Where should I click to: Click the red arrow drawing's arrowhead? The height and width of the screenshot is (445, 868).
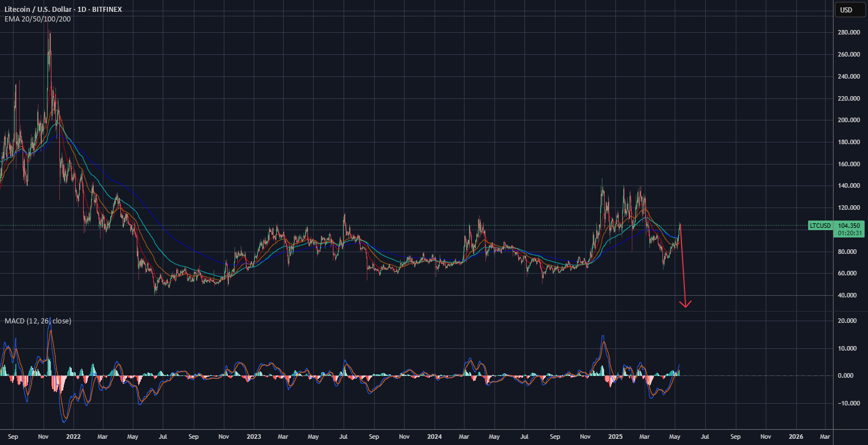(685, 304)
